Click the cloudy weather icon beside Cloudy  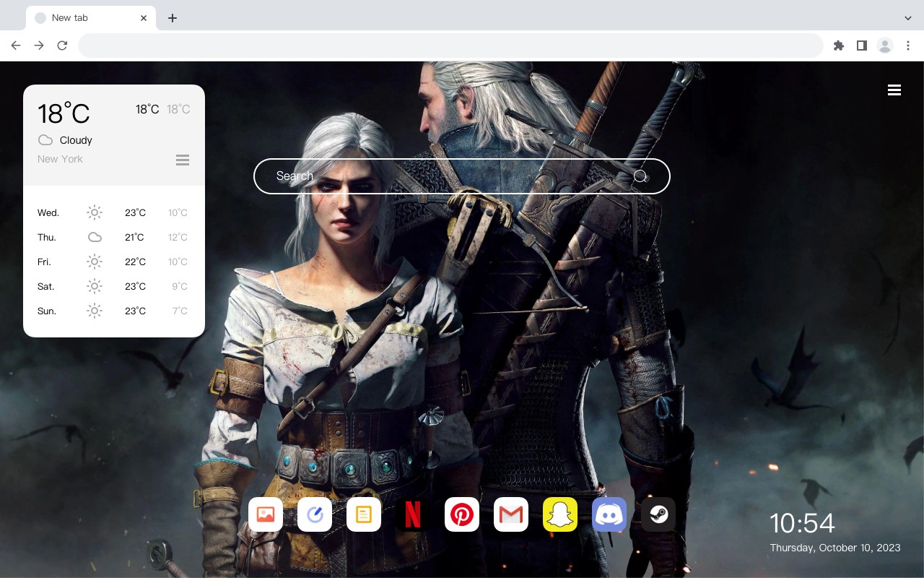click(x=45, y=140)
